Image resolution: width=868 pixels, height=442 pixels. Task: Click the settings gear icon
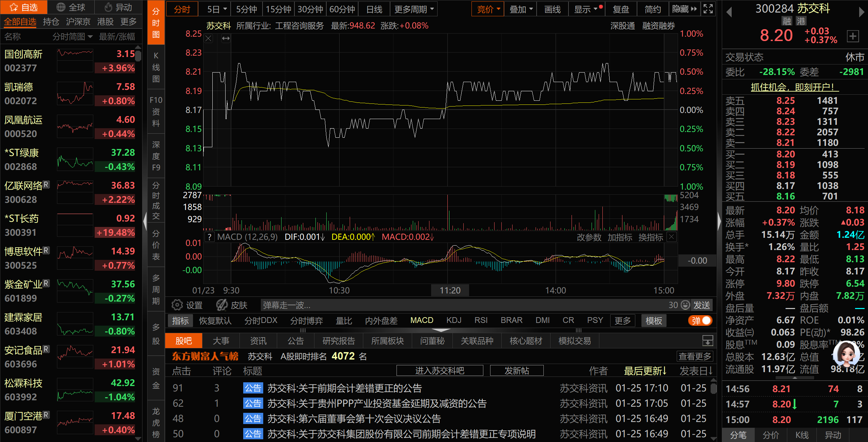click(x=177, y=305)
